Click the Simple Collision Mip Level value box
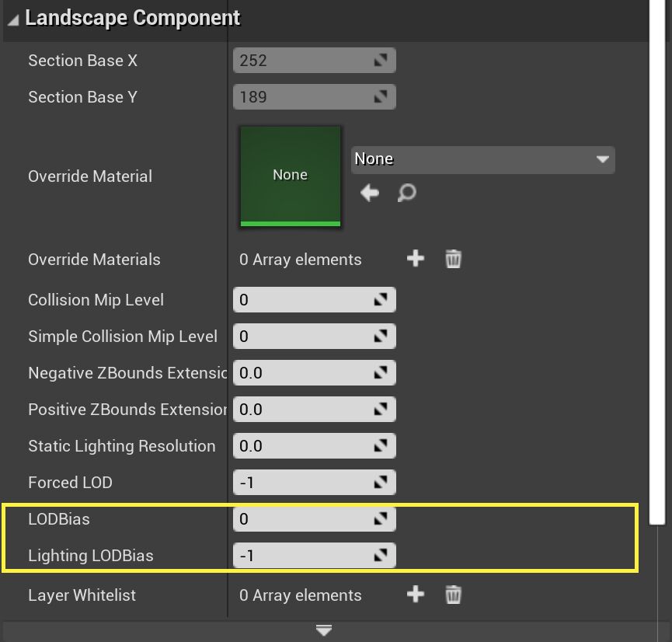 click(311, 336)
